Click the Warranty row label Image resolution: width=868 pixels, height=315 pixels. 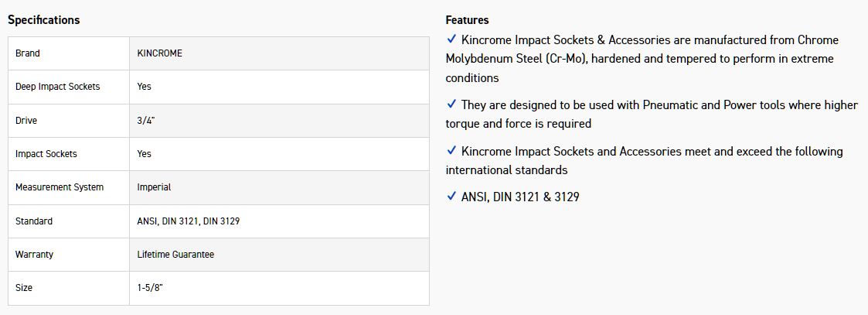click(x=35, y=255)
